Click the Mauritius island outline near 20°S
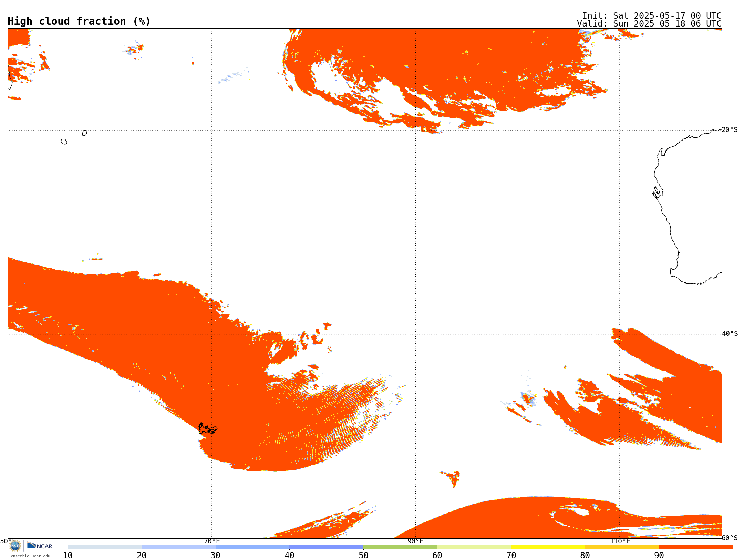 pos(84,133)
